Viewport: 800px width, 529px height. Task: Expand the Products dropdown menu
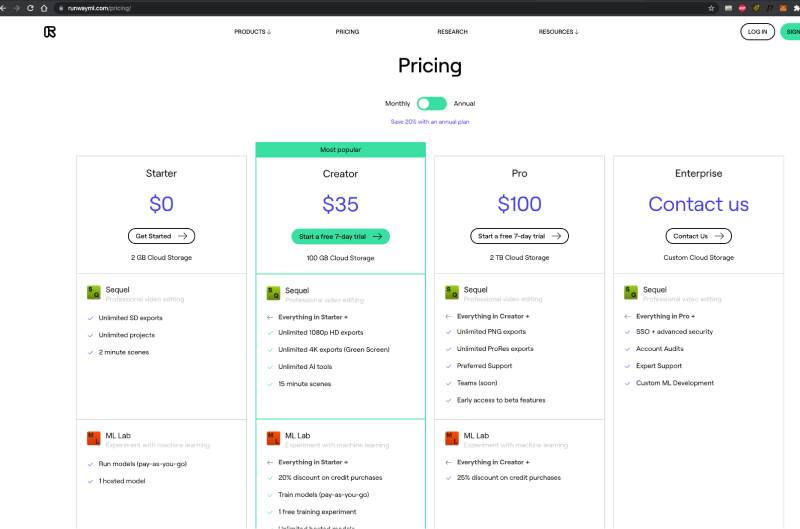click(253, 32)
